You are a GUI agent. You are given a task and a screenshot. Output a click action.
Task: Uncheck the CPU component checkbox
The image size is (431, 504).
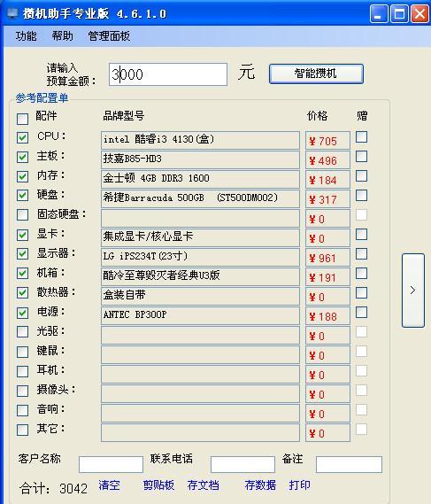22,138
